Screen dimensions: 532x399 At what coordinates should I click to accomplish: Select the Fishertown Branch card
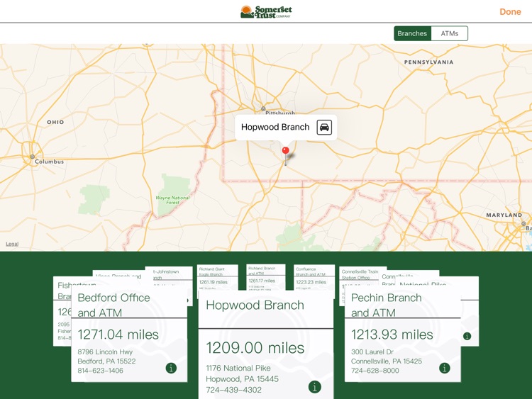click(x=62, y=311)
